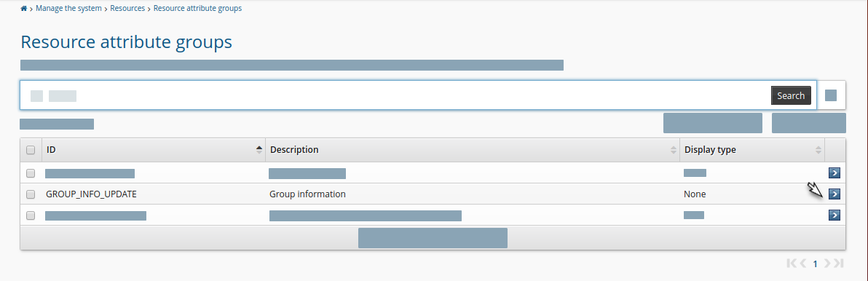This screenshot has width=868, height=281.
Task: Sort table by ID column
Action: click(154, 150)
